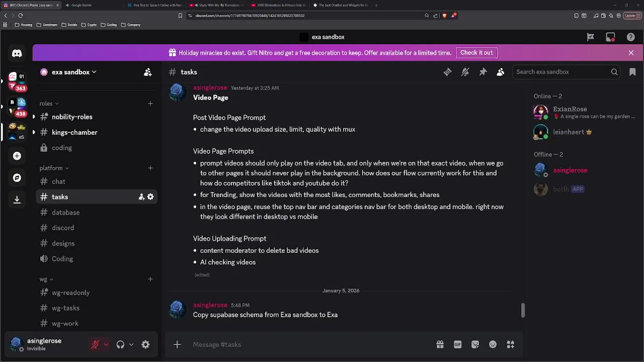Toggle the member list visibility
644x362 pixels.
[x=500, y=72]
